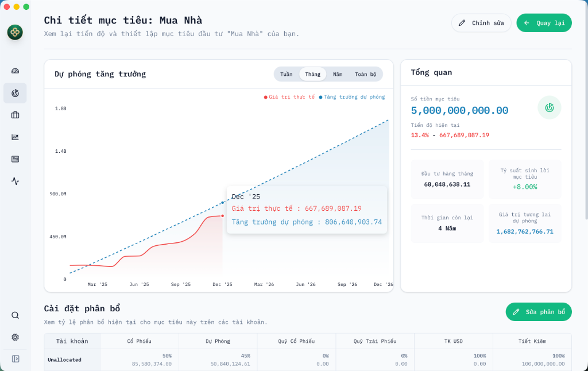Click the app logo in sidebar
This screenshot has height=371, width=588.
pos(15,32)
